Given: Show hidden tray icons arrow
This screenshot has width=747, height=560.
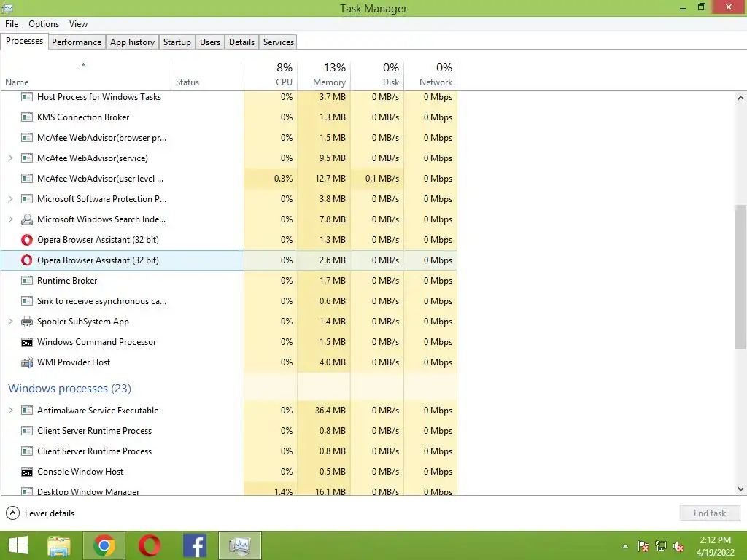Looking at the screenshot, I should [625, 546].
